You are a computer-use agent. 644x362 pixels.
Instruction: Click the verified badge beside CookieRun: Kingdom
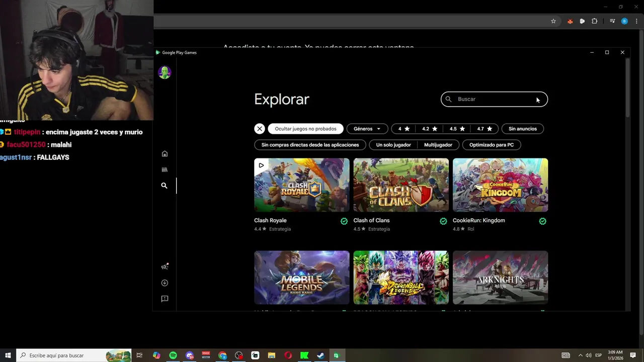coord(543,221)
